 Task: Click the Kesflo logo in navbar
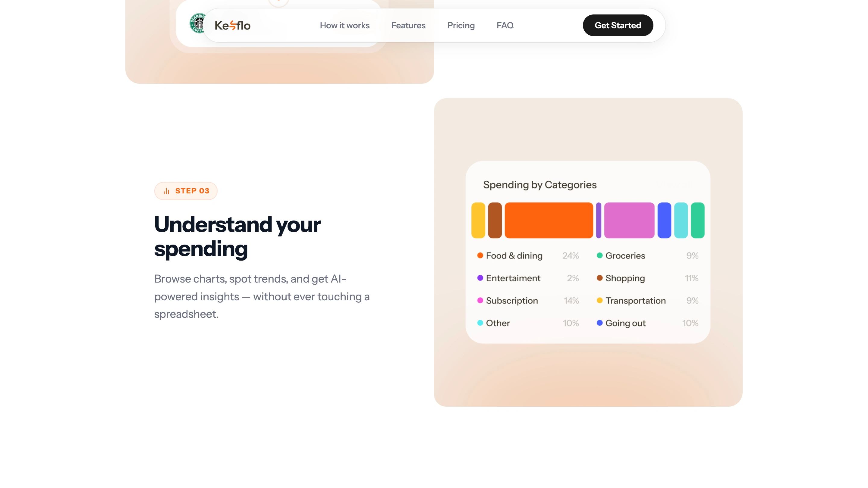pyautogui.click(x=232, y=25)
